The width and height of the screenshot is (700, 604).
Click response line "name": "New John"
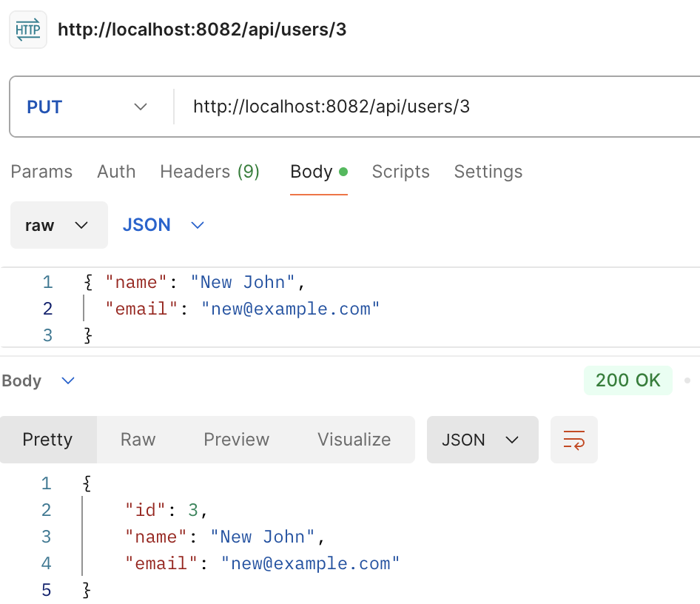[x=224, y=537]
